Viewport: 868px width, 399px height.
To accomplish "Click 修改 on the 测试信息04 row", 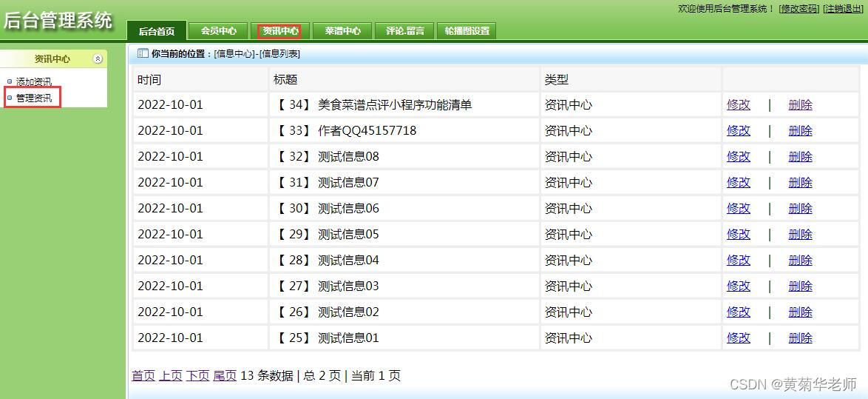I will [739, 260].
